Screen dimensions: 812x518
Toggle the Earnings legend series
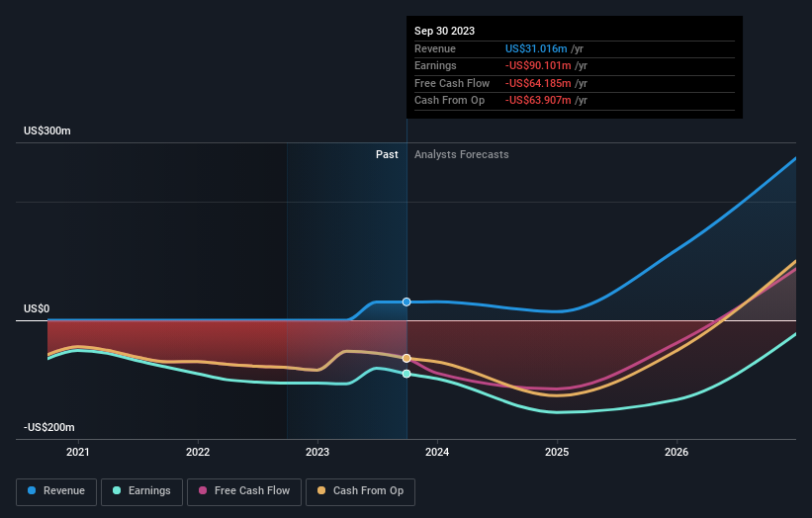(141, 491)
